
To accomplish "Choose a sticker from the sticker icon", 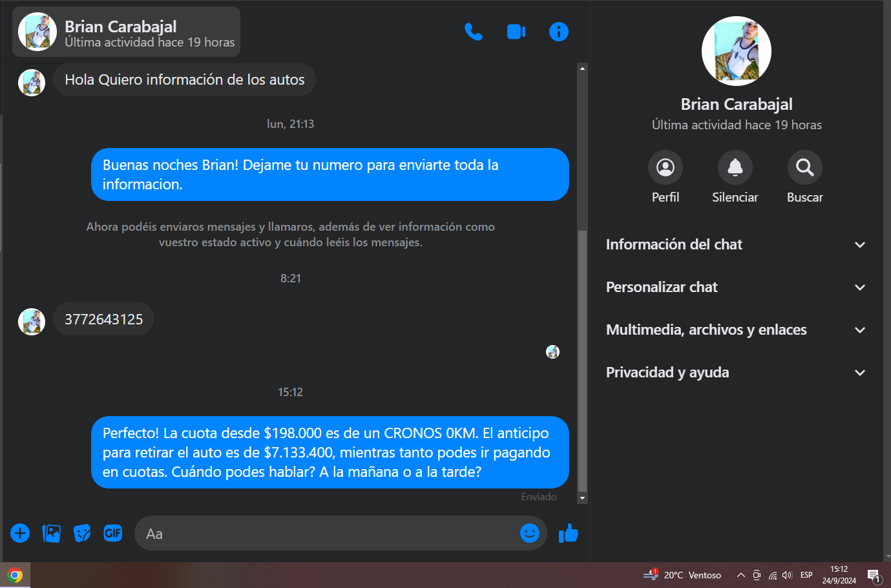I will (82, 533).
